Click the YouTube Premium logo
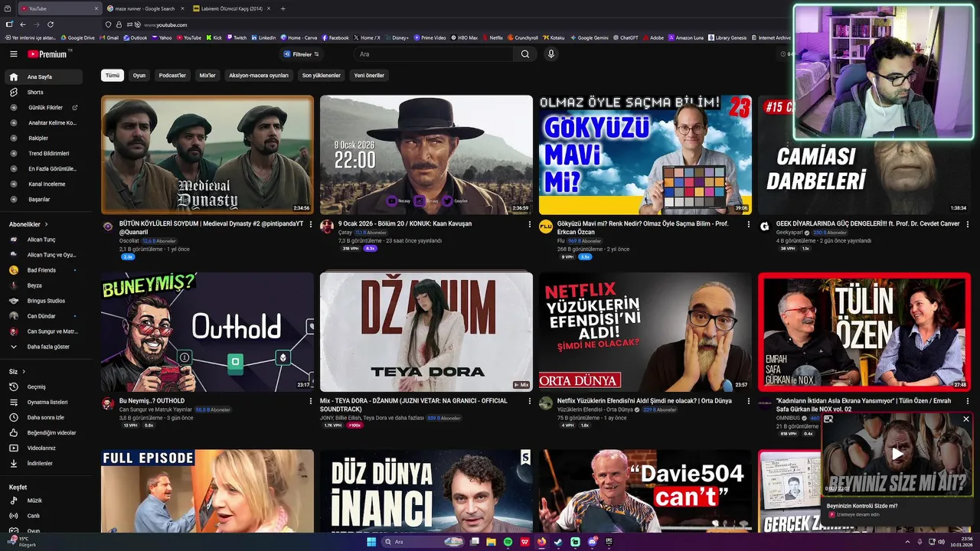Screen dimensions: 980x551 [49, 54]
